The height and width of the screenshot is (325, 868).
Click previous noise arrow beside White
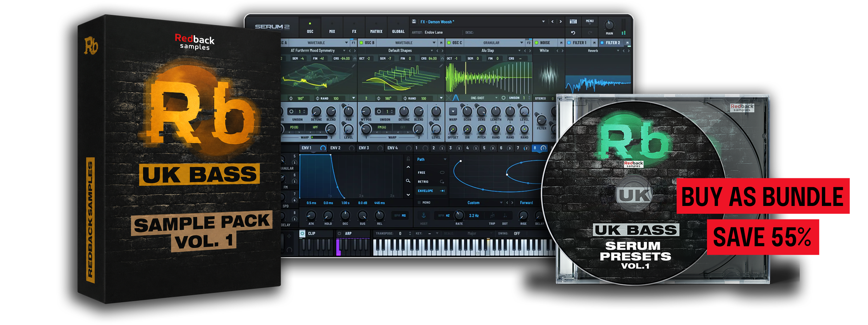coord(557,51)
